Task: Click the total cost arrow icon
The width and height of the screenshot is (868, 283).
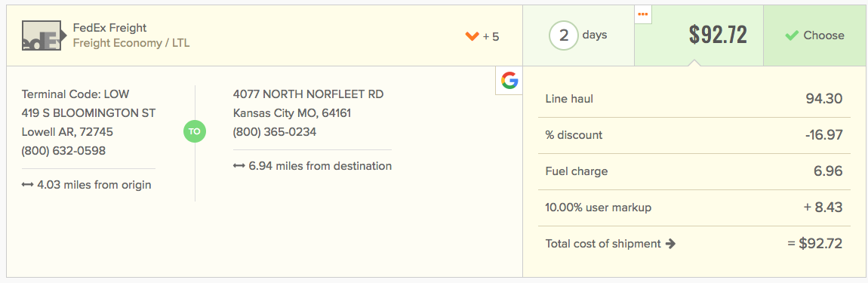Action: click(670, 244)
